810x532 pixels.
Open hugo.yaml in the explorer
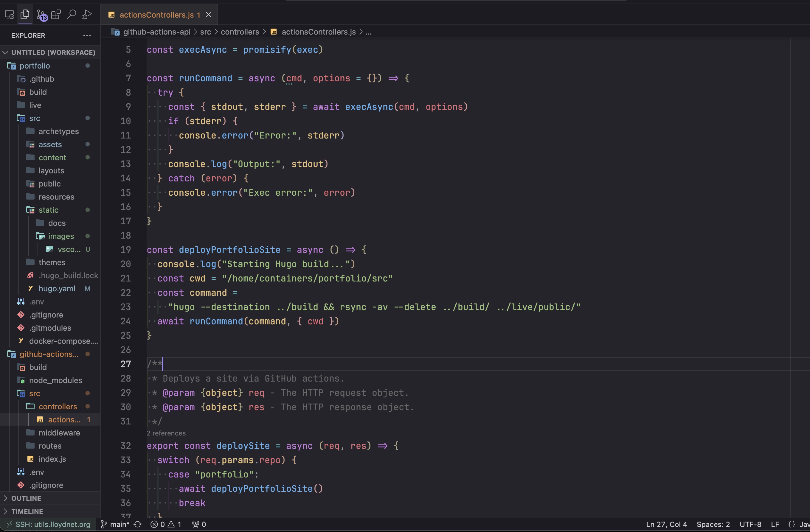(x=57, y=288)
